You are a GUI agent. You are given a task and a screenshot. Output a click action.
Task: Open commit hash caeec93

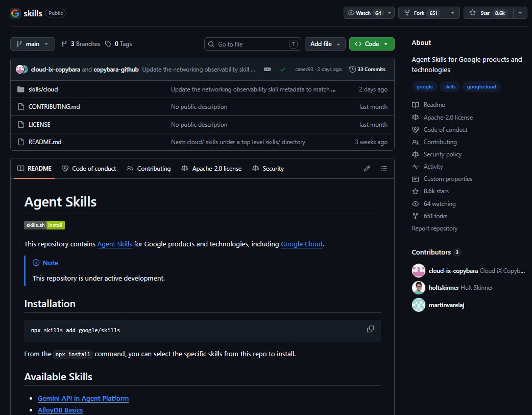304,70
